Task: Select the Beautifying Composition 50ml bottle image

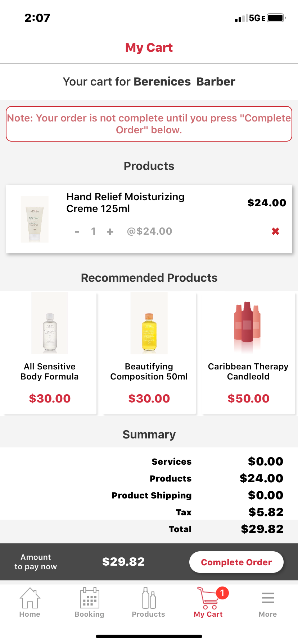Action: (x=149, y=323)
